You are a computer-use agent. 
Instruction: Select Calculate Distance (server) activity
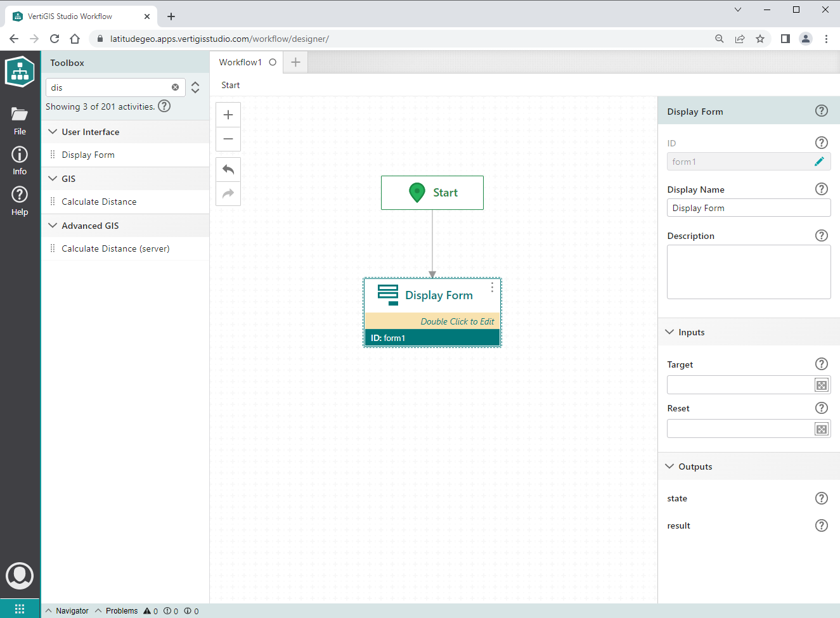pyautogui.click(x=115, y=248)
